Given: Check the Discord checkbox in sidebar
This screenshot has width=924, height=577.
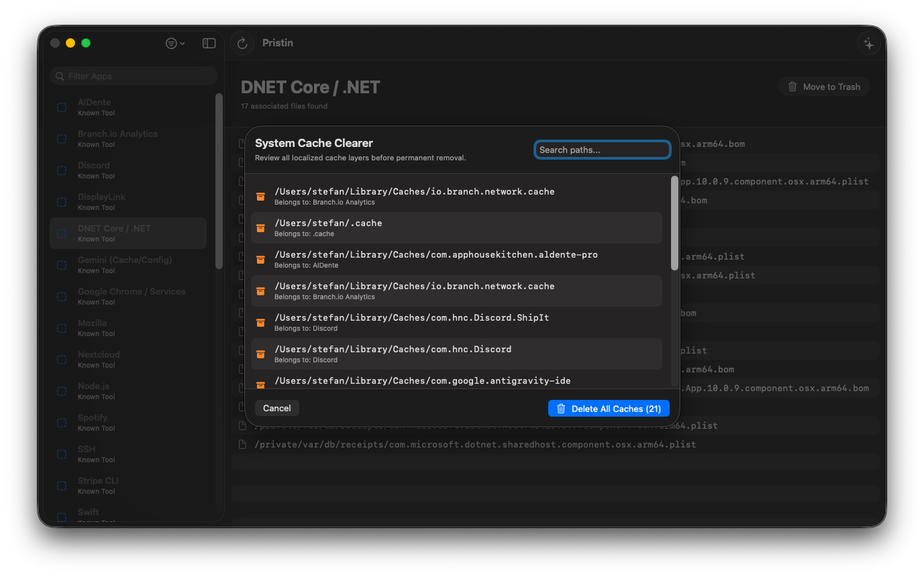Looking at the screenshot, I should [x=62, y=170].
